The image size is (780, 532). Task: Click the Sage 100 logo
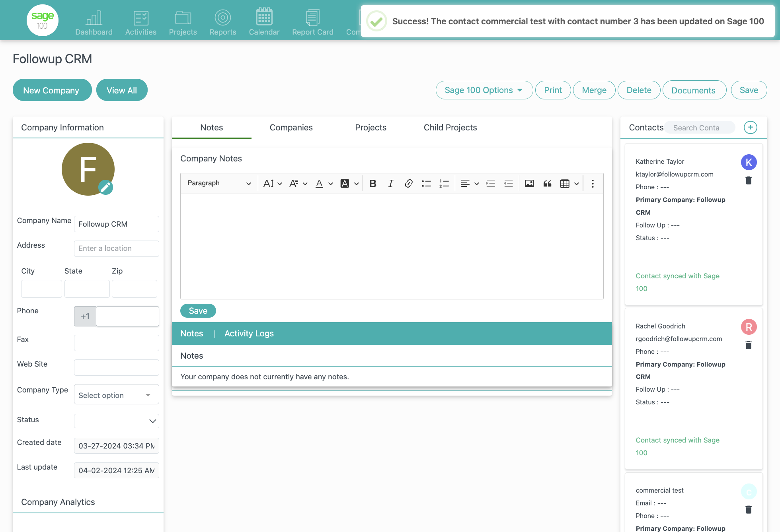pos(43,20)
